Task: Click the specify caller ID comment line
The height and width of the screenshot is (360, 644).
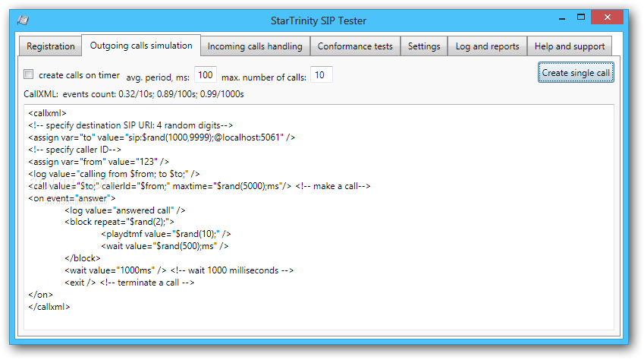Action: click(75, 150)
